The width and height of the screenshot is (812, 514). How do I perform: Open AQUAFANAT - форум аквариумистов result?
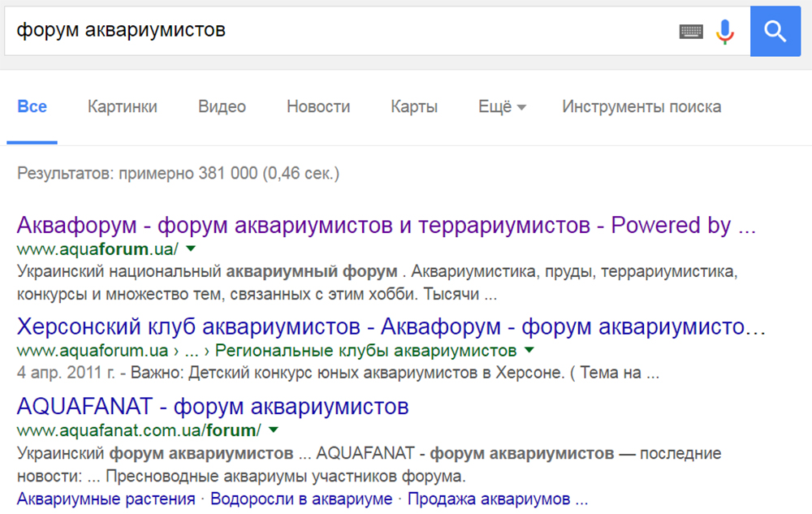point(213,406)
